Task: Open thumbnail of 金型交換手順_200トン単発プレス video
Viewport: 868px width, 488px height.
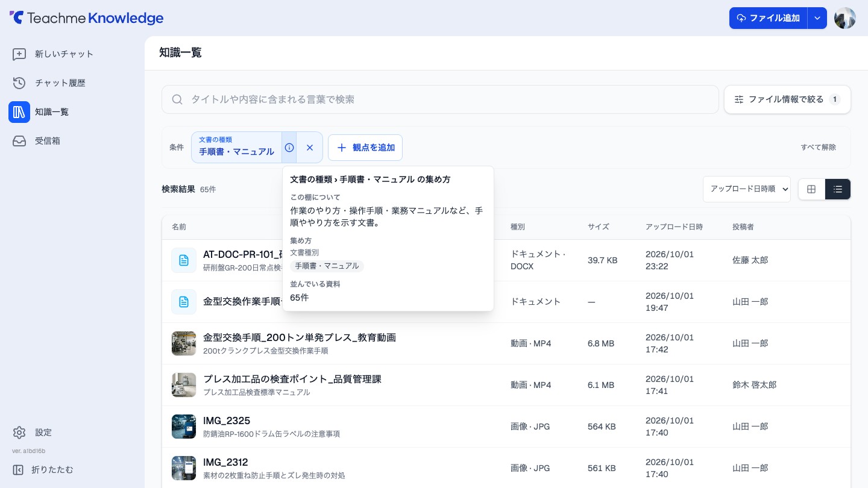Action: click(x=184, y=343)
